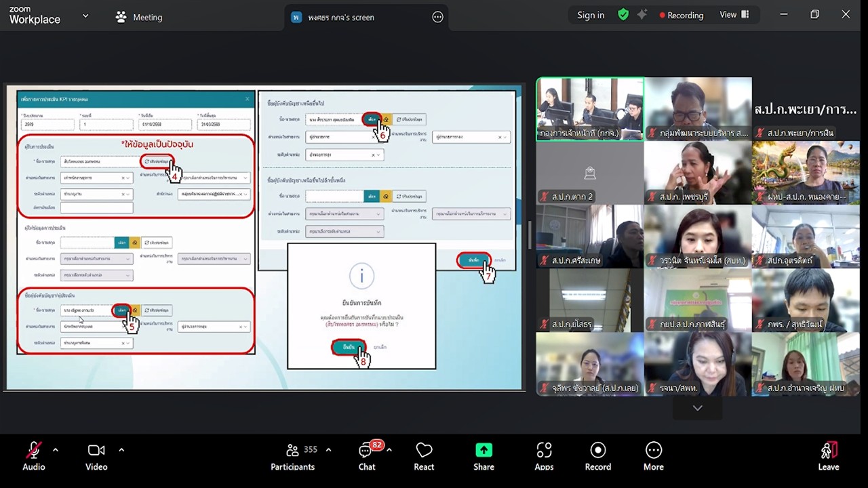Expand participants options arrow
The image size is (868, 488).
coord(328,450)
